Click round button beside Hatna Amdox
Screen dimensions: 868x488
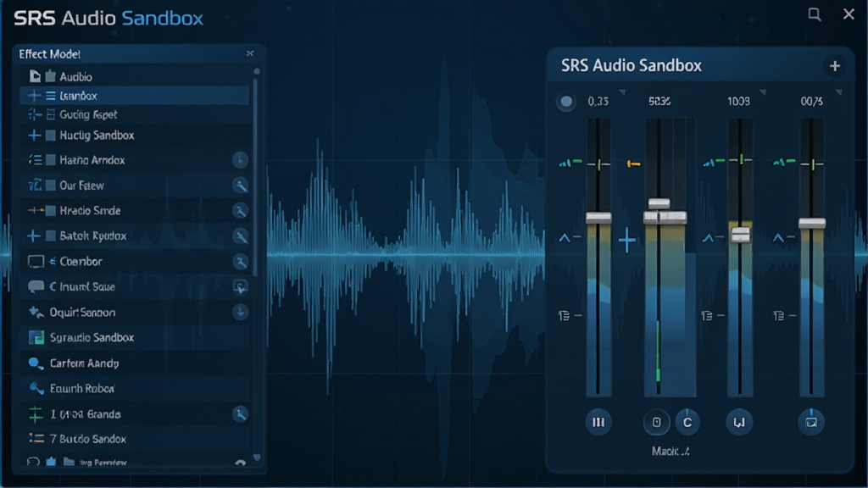point(240,160)
